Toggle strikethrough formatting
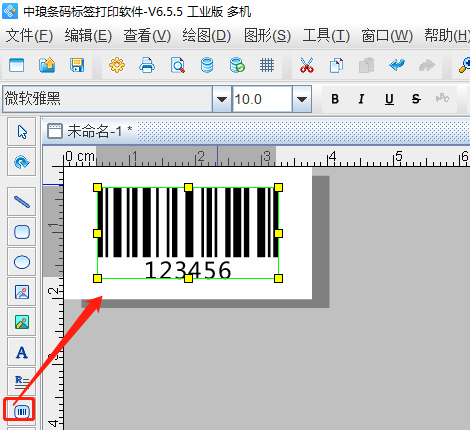Viewport: 470px width, 430px height. [416, 99]
